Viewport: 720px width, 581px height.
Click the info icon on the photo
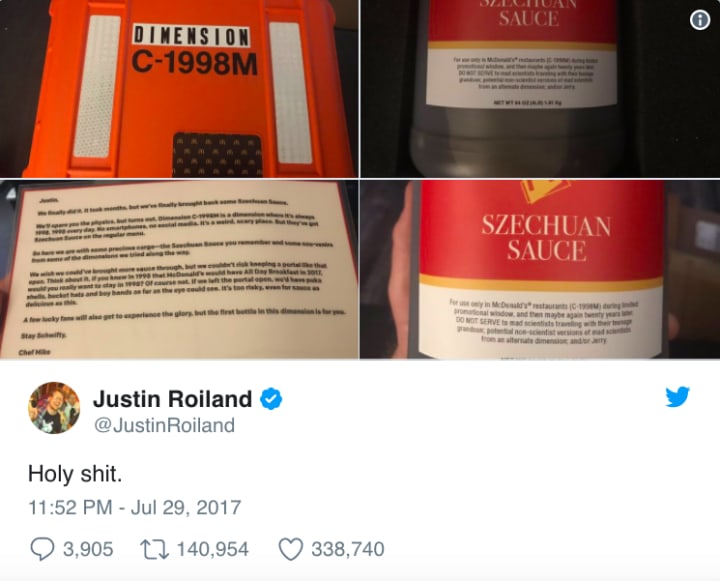(x=700, y=20)
